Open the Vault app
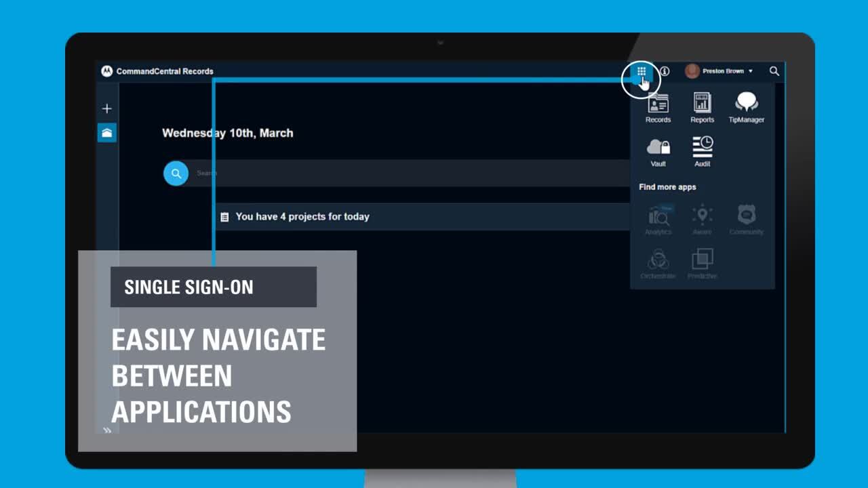The width and height of the screenshot is (868, 488). click(658, 151)
